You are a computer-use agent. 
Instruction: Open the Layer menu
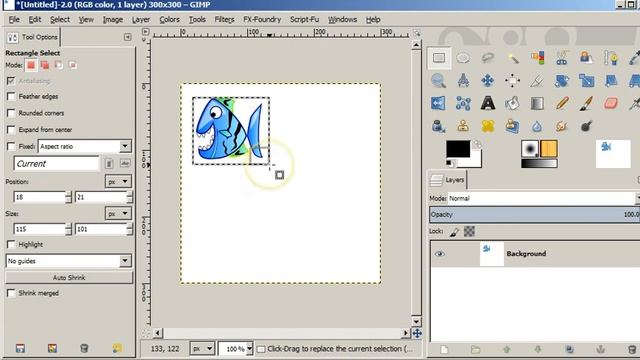click(141, 20)
